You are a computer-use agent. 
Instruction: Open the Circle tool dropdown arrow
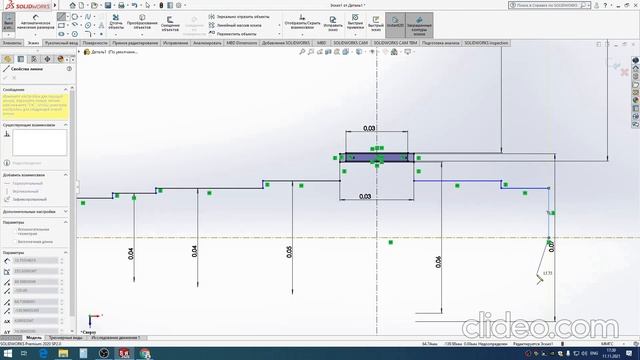click(81, 17)
